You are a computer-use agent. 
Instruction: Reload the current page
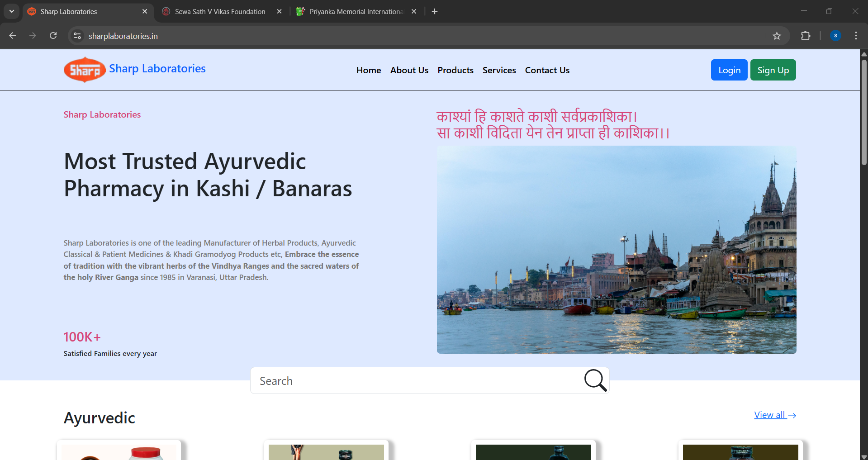tap(53, 36)
